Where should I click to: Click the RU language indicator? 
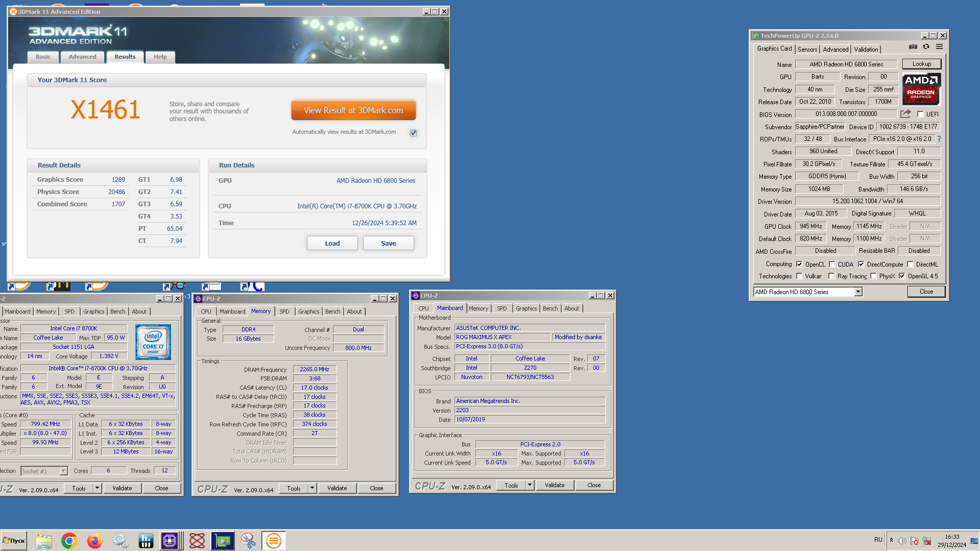[878, 540]
